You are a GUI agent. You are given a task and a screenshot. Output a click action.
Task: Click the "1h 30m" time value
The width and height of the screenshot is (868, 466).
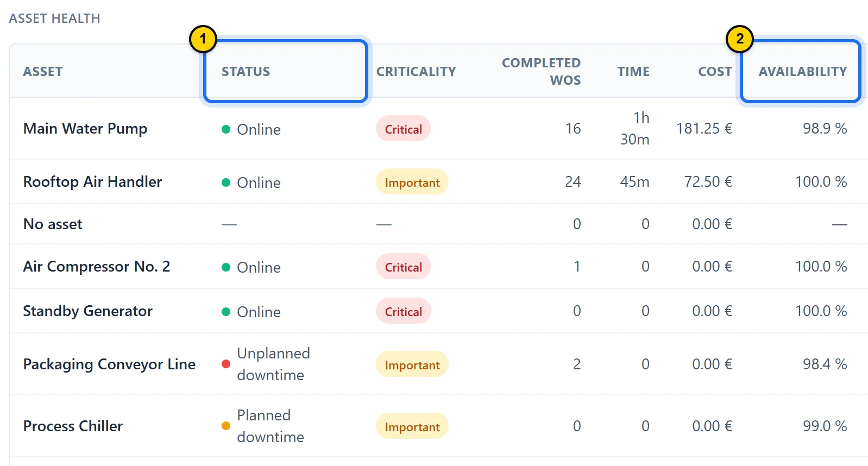click(635, 128)
